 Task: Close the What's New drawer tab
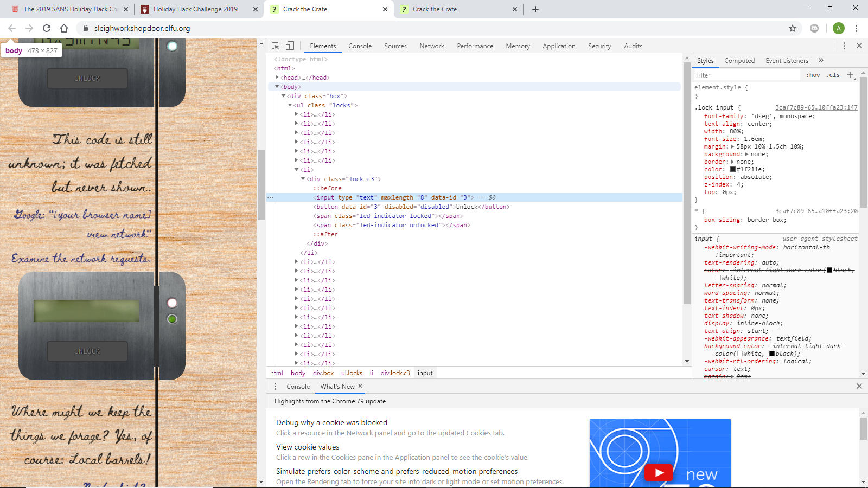click(360, 386)
